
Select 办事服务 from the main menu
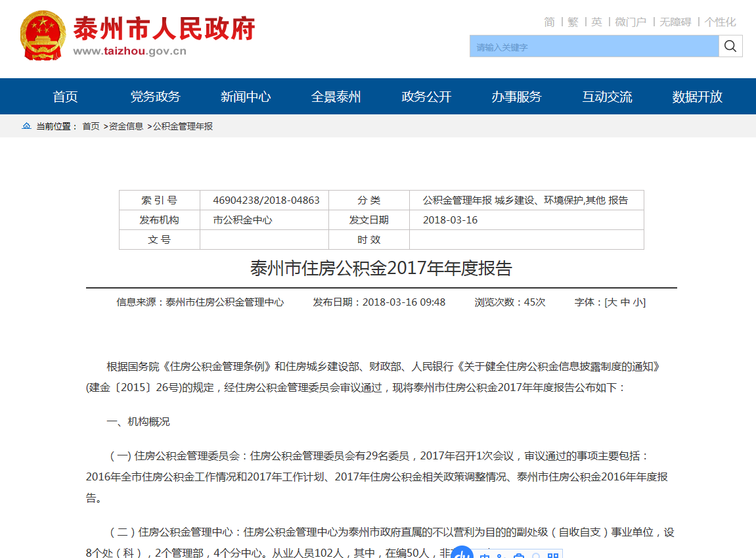pyautogui.click(x=516, y=97)
